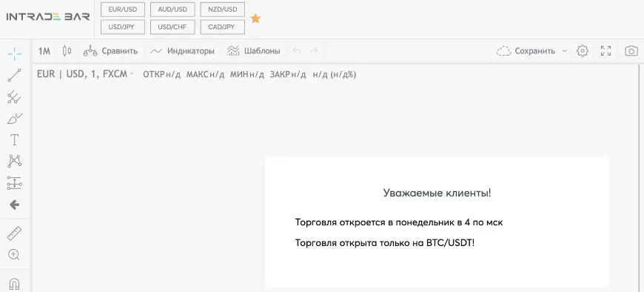644x292 pixels.
Task: Select the pitchfork drawing tool
Action: (x=14, y=97)
